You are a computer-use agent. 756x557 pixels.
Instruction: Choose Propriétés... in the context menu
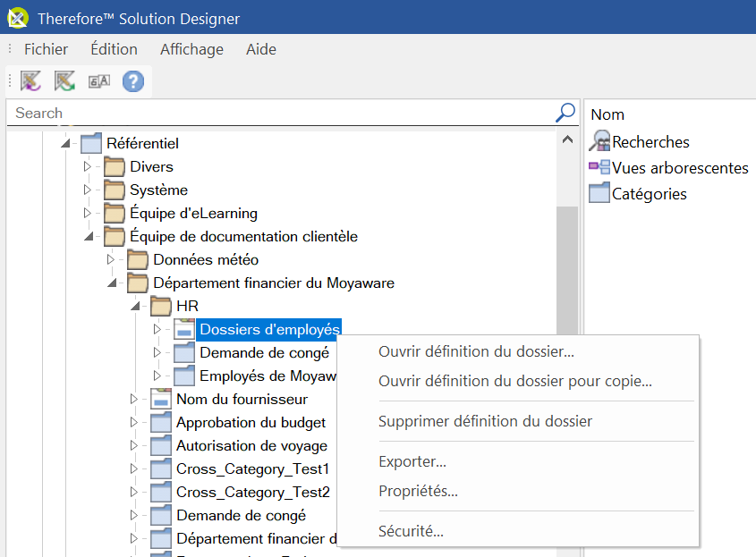click(x=518, y=491)
